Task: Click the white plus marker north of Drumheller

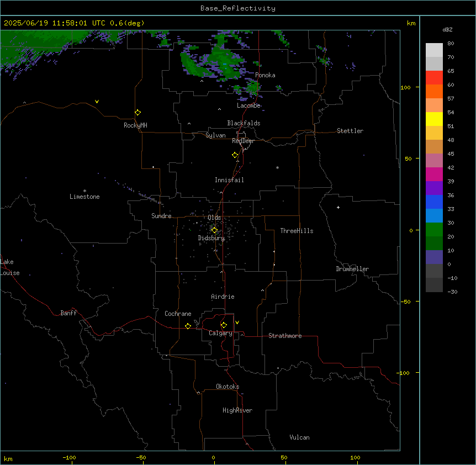Action: 338,207
